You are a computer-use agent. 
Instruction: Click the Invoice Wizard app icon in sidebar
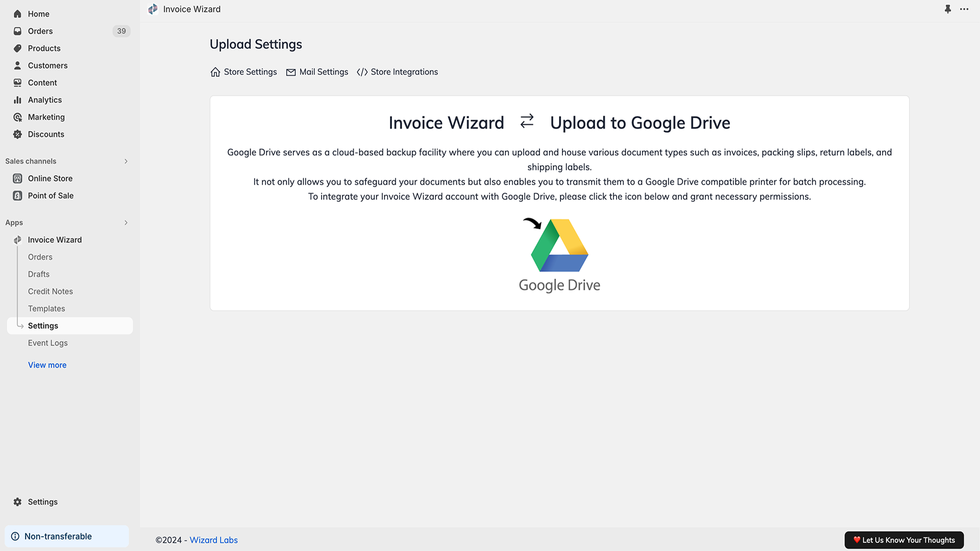point(17,240)
